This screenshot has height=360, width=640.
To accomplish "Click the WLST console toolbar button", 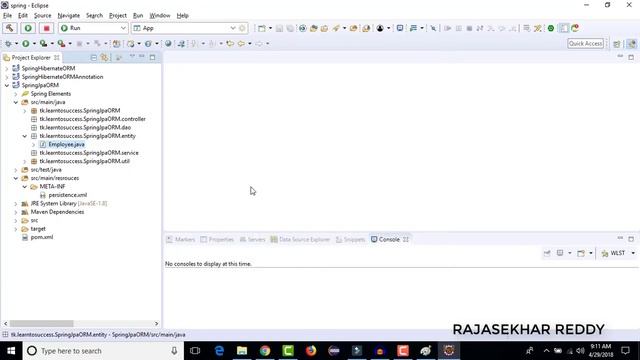I will (x=614, y=253).
